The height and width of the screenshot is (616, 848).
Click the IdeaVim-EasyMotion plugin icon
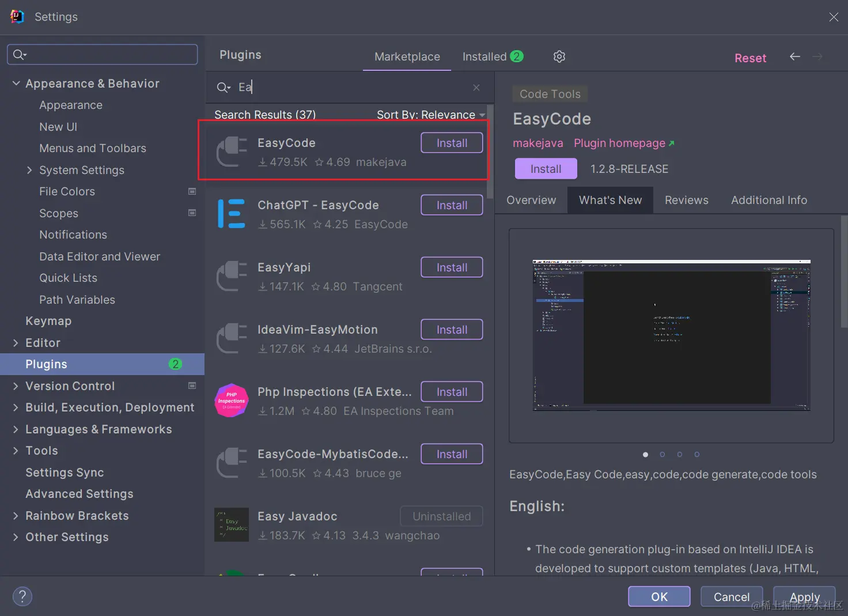[x=232, y=338]
